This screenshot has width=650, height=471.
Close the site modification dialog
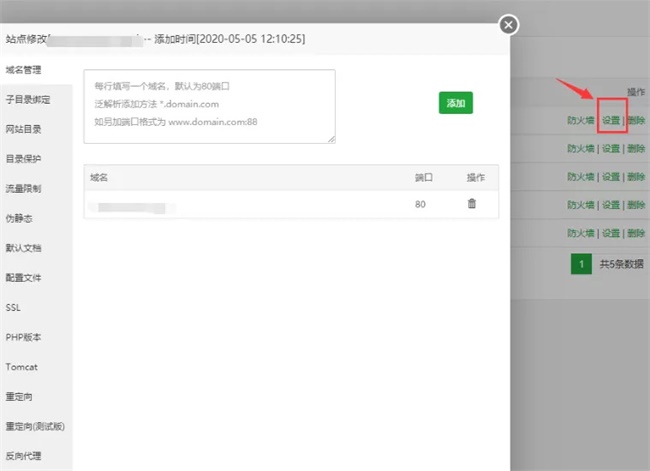[x=509, y=25]
